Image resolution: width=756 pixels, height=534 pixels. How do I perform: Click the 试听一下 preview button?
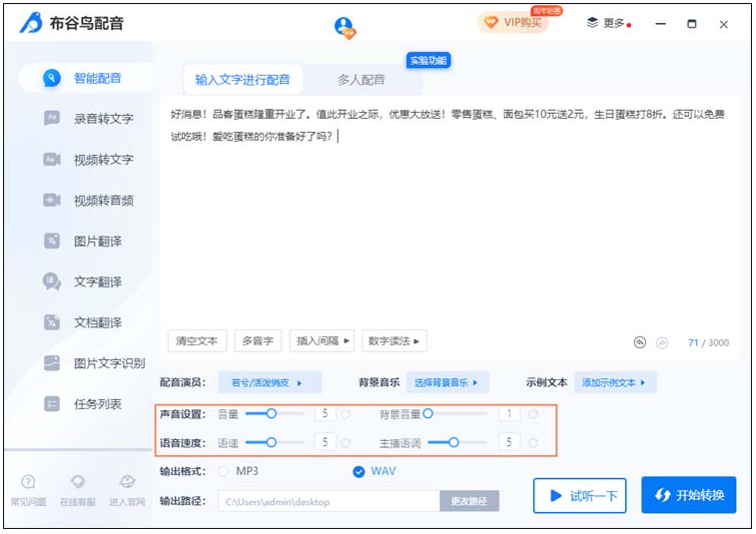(x=579, y=495)
